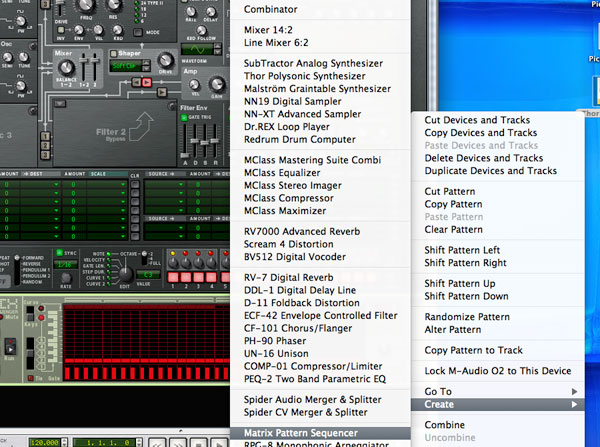Flip the Matrix Curve/Keys switch
The height and width of the screenshot is (447, 600).
click(x=30, y=313)
